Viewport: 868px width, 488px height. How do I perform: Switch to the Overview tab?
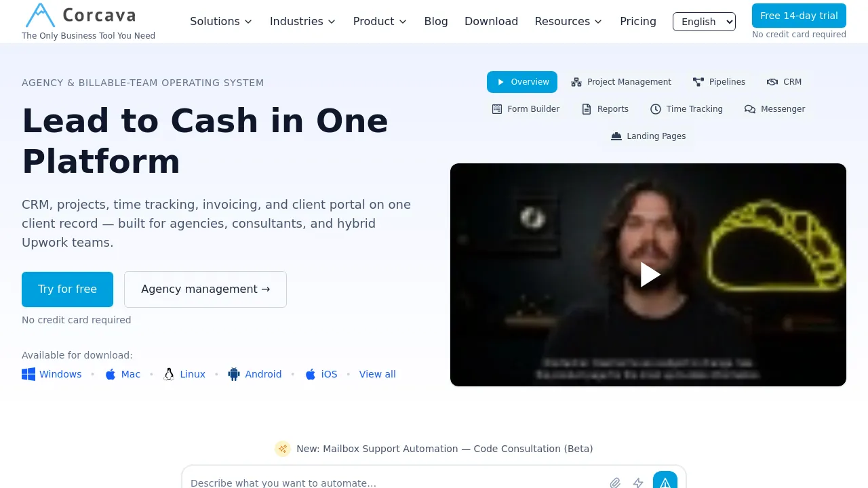coord(522,82)
